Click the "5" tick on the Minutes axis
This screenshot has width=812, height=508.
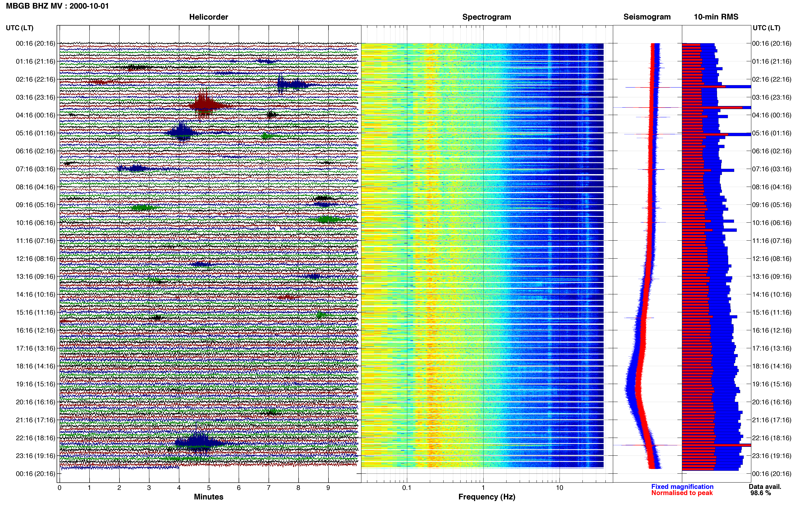coord(209,487)
